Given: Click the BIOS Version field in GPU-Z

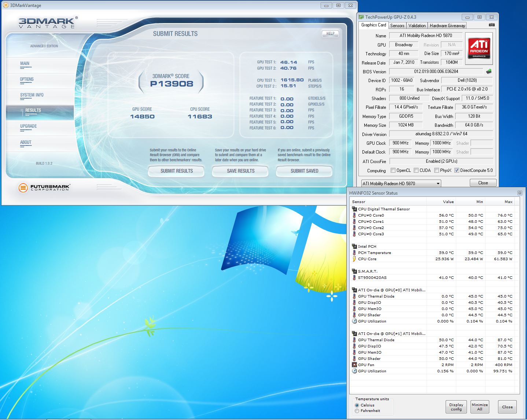Looking at the screenshot, I should pyautogui.click(x=436, y=71).
